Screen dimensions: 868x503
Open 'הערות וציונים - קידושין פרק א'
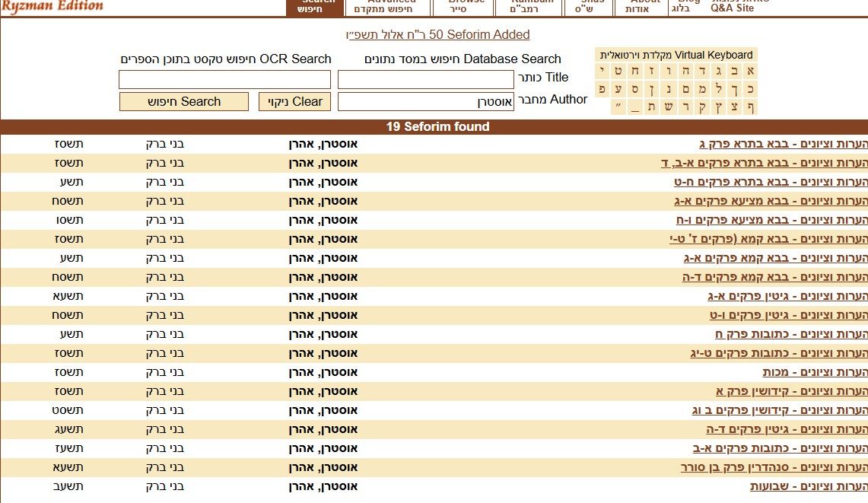click(x=792, y=392)
